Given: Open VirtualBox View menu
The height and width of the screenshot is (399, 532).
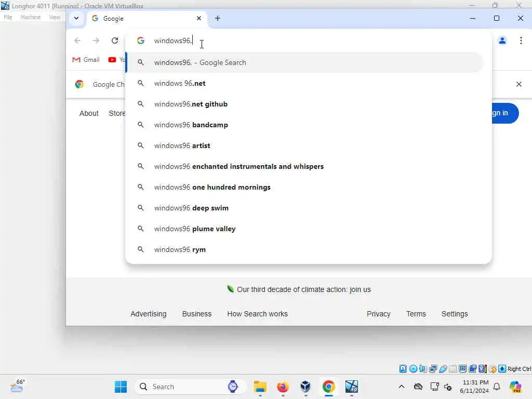Looking at the screenshot, I should (54, 17).
